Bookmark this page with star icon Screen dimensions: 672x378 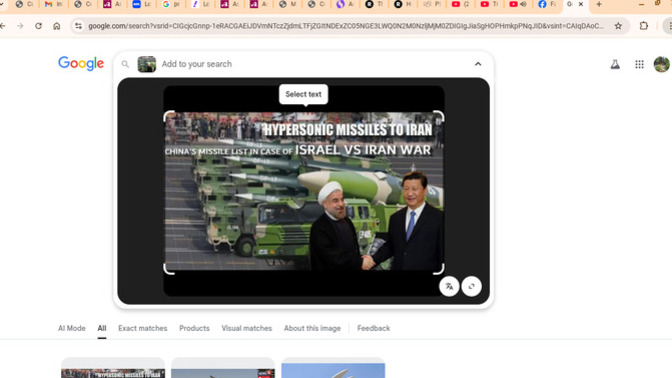618,26
